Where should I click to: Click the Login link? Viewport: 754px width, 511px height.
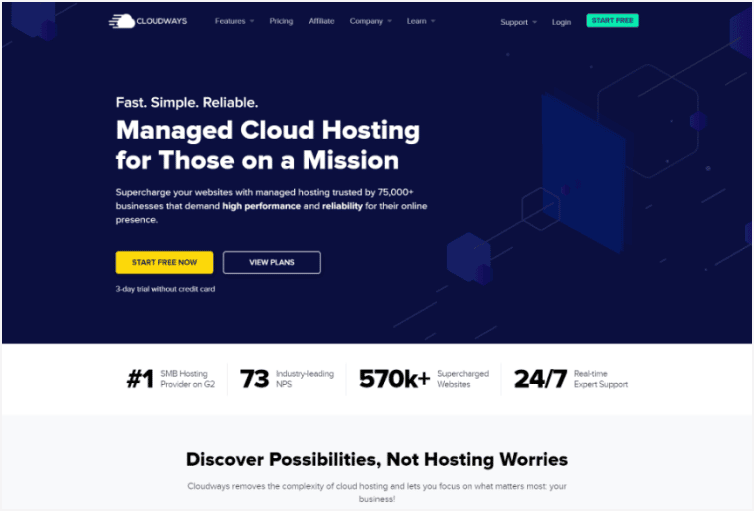[561, 22]
